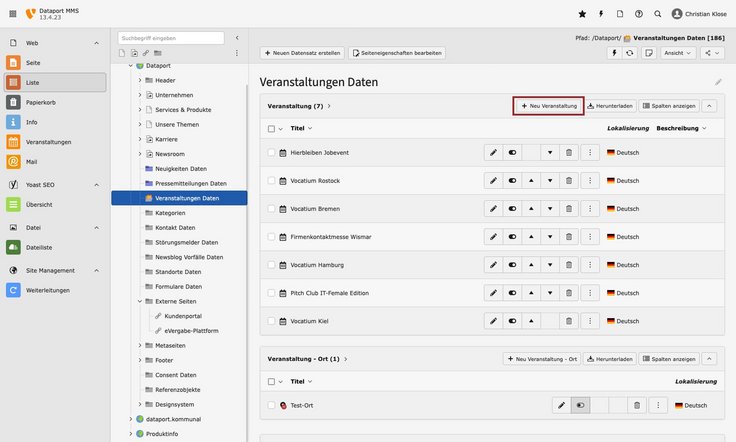
Task: Move Vocatium Bremen record up
Action: tap(531, 208)
